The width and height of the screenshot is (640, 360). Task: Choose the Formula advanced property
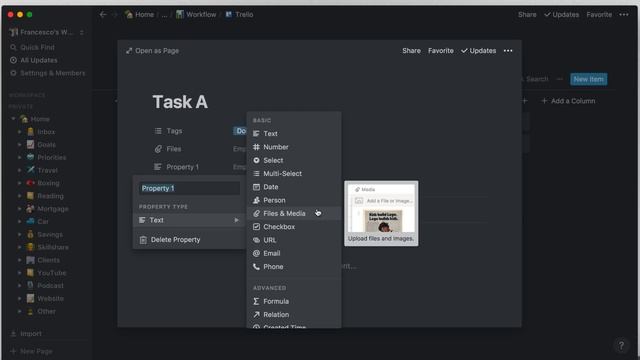pos(294,301)
